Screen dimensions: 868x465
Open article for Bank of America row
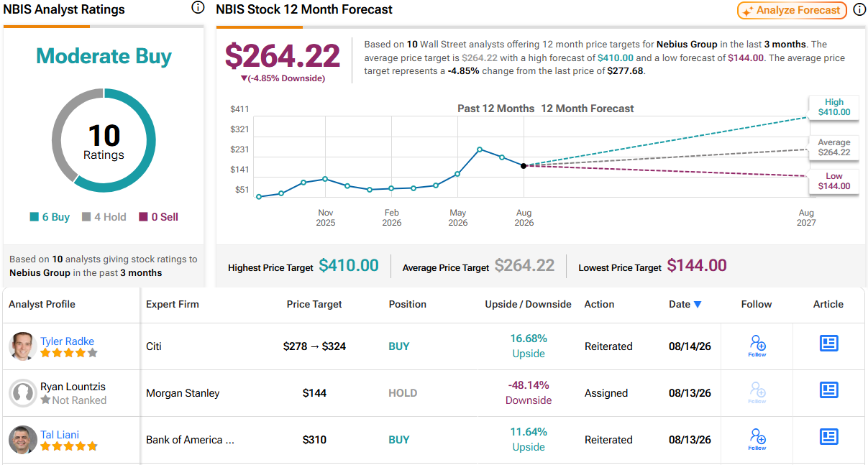(x=828, y=437)
